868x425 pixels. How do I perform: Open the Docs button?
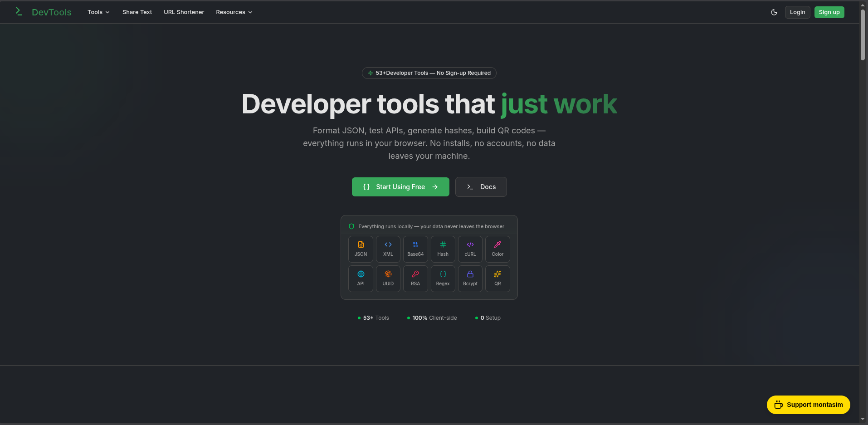pyautogui.click(x=481, y=187)
